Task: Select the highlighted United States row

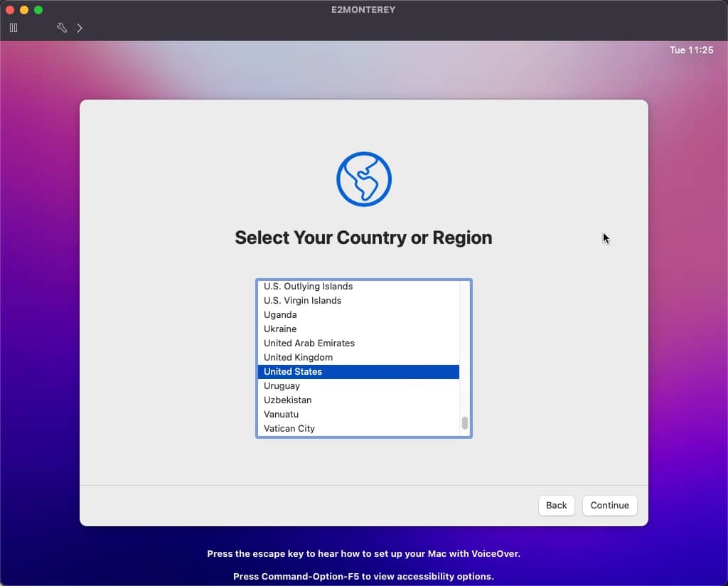Action: (x=358, y=371)
